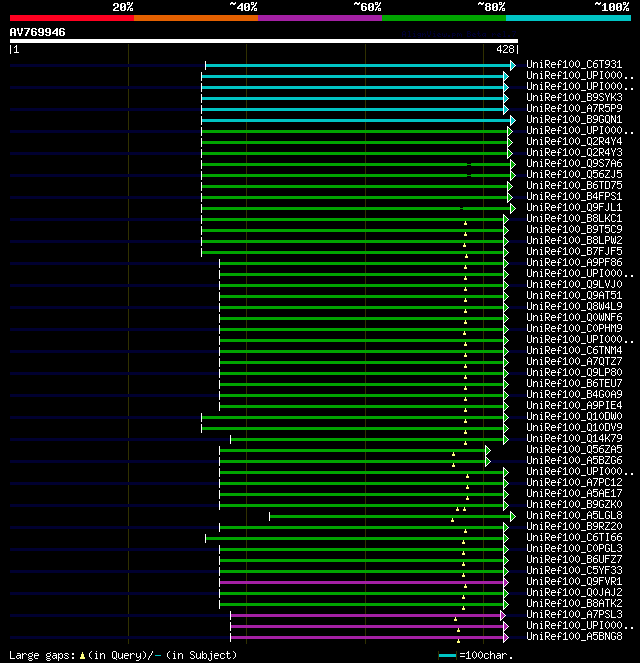Select the UniRef100_A5AE17 label
The height and width of the screenshot is (663, 640).
[x=574, y=493]
